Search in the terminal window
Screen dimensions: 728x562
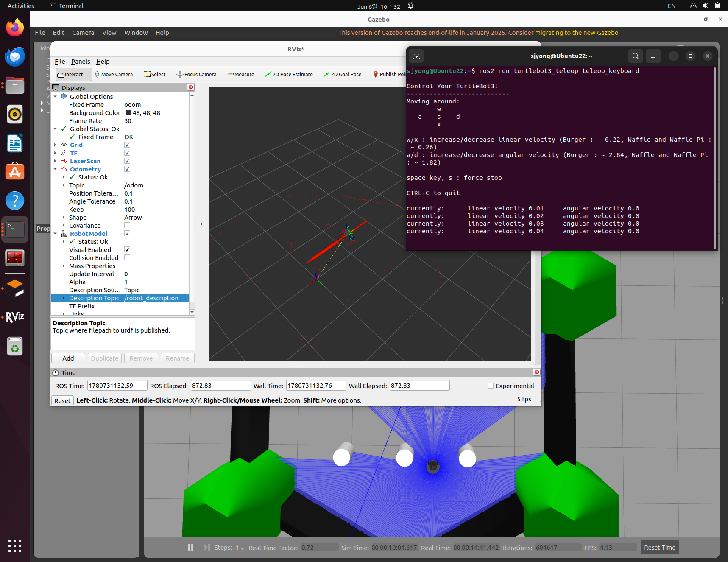[x=635, y=56]
